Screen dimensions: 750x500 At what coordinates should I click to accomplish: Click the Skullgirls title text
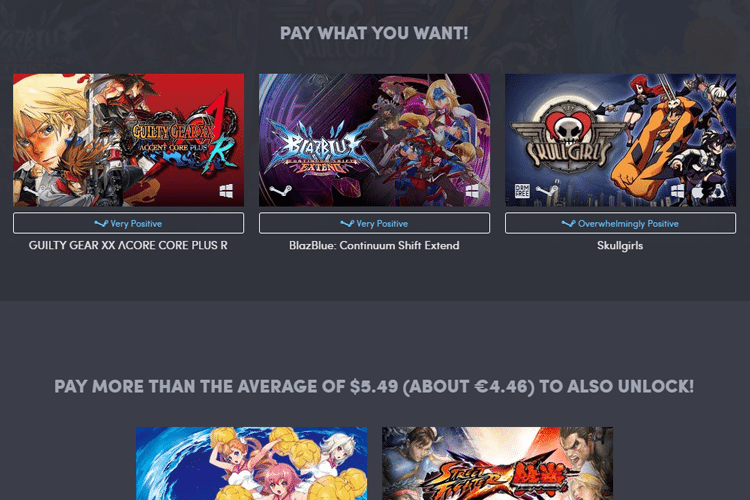pyautogui.click(x=620, y=246)
